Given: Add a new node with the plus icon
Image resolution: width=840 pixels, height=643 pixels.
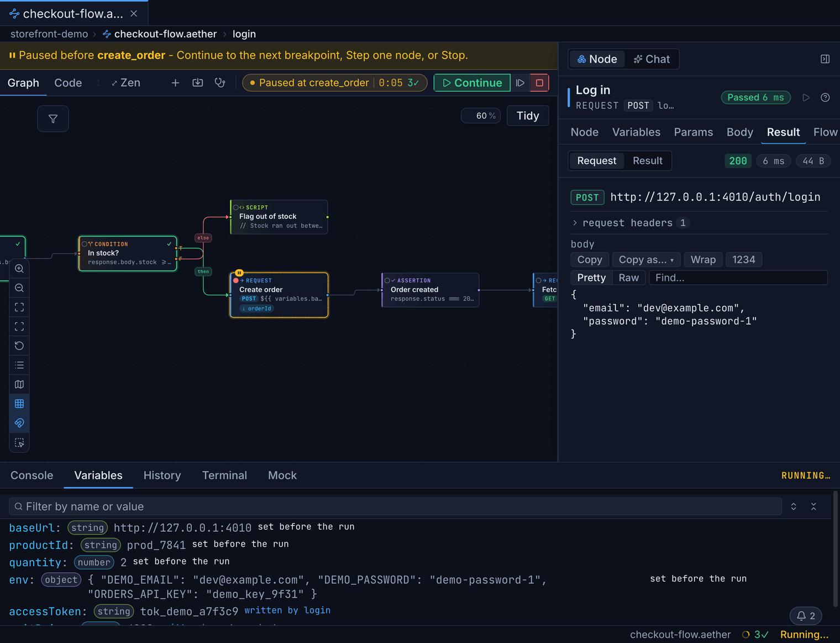Looking at the screenshot, I should (x=175, y=83).
